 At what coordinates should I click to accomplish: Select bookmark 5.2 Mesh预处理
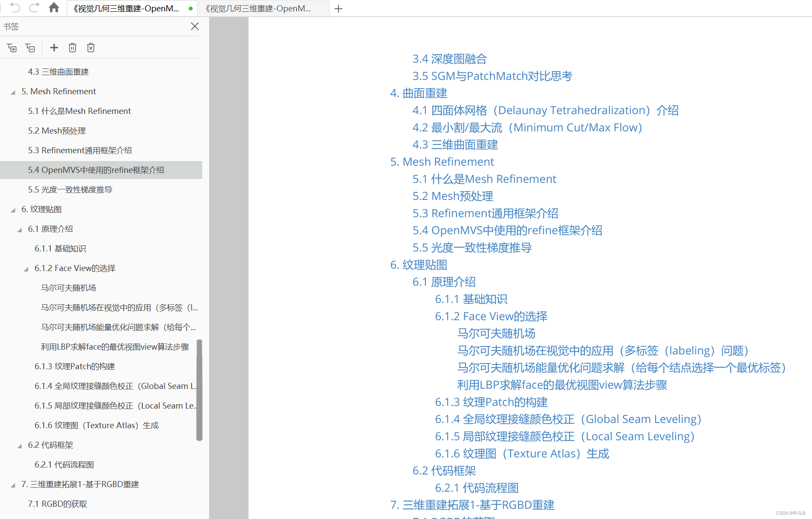(57, 131)
